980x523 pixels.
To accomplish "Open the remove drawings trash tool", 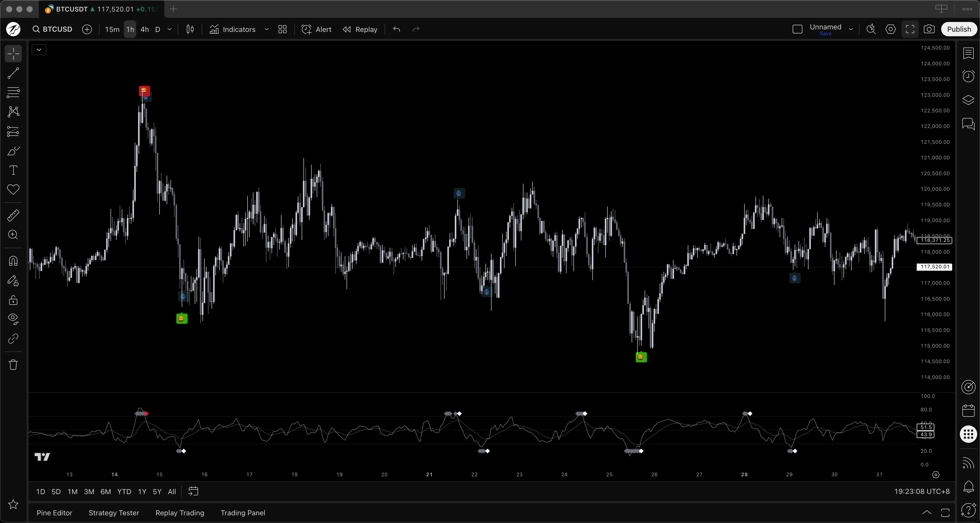I will (x=13, y=364).
